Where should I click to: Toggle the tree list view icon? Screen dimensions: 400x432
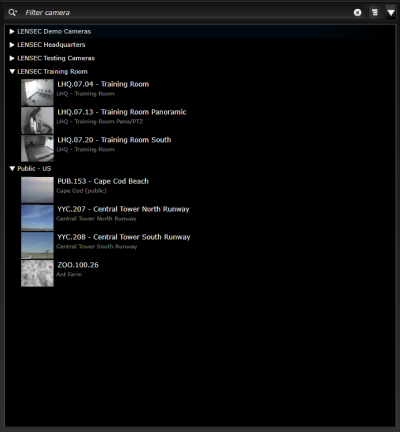(375, 13)
